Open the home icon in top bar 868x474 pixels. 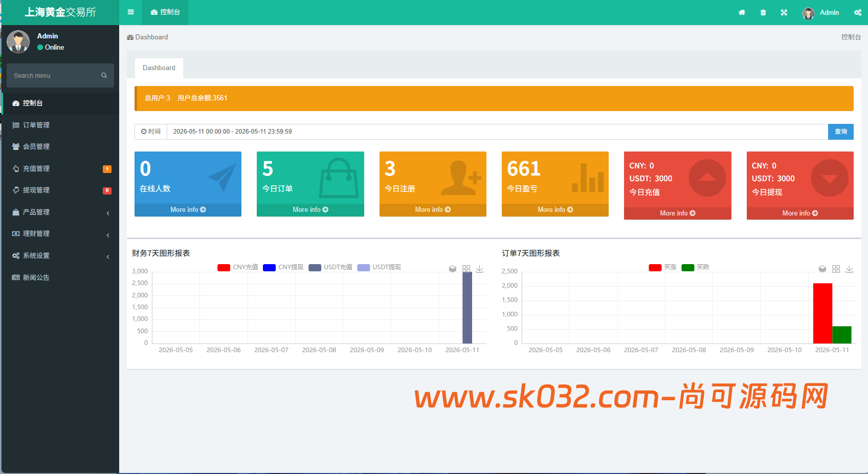pyautogui.click(x=742, y=12)
